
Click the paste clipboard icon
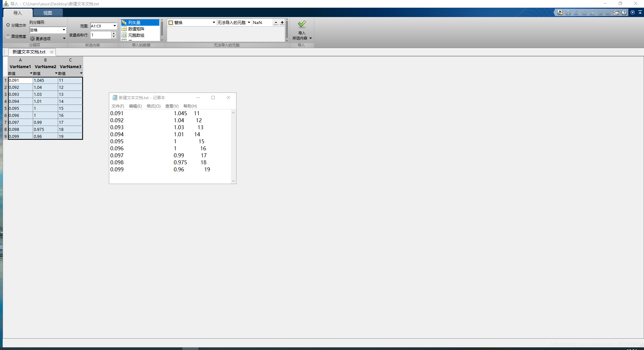[x=592, y=13]
